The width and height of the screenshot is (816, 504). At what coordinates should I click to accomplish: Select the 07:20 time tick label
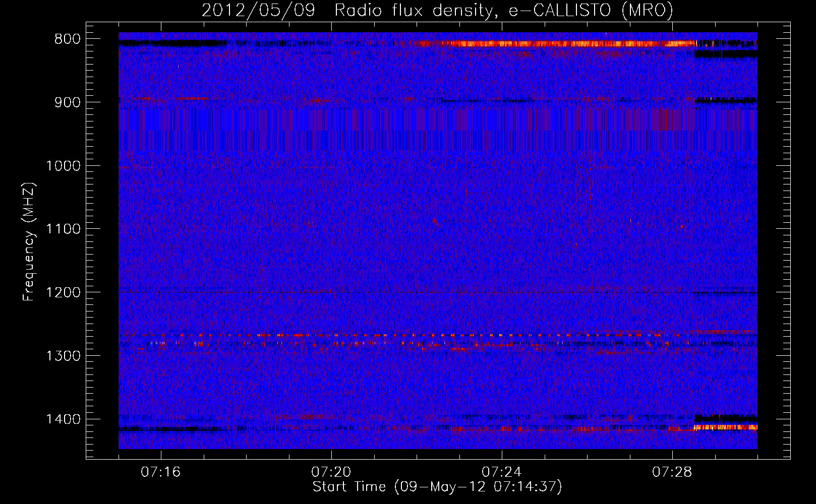click(331, 472)
